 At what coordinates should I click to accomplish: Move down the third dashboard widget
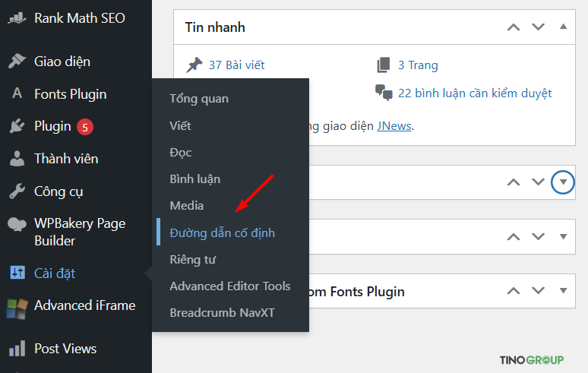click(538, 236)
